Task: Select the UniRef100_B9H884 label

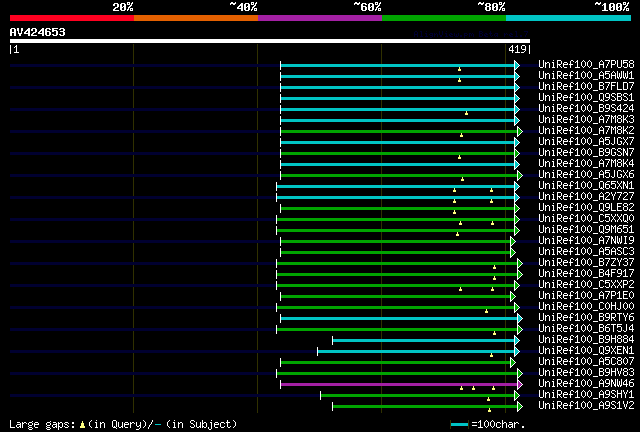Action: pyautogui.click(x=586, y=340)
